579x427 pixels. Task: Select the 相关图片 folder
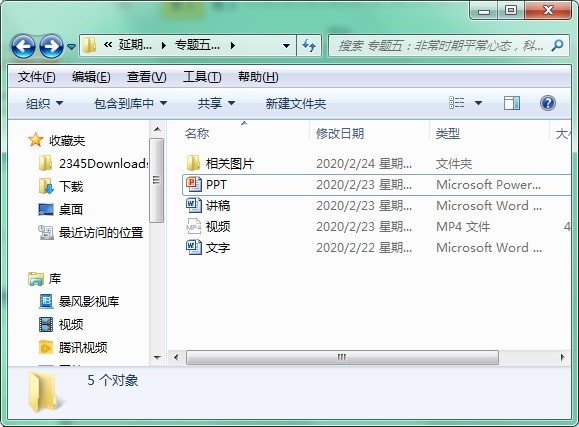376,163
